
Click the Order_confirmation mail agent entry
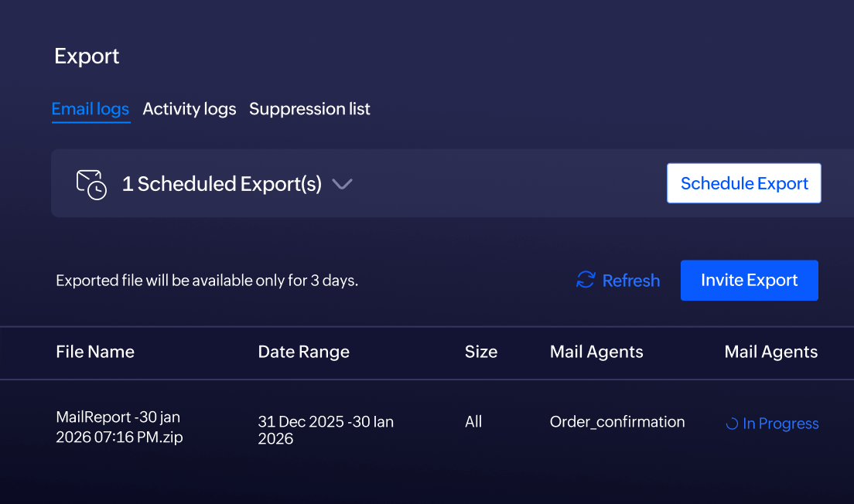617,422
